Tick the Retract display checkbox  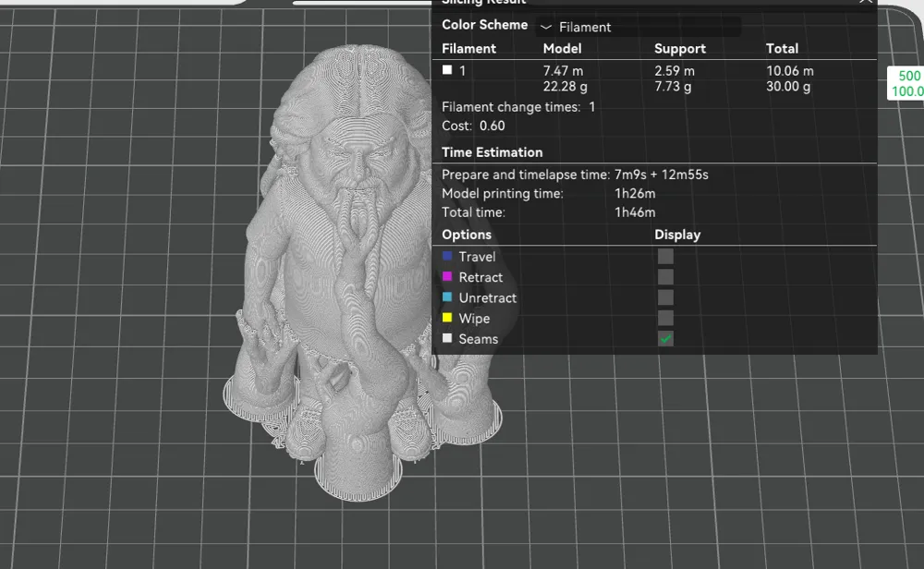(x=665, y=277)
